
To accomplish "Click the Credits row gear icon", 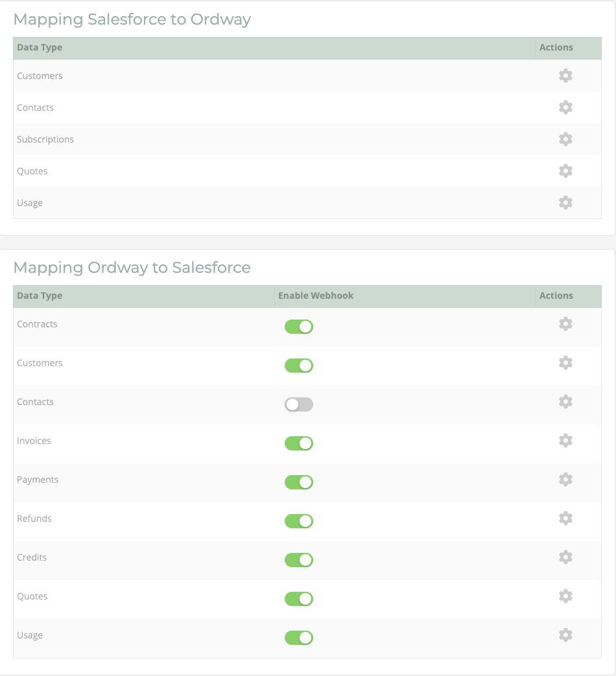I will pyautogui.click(x=565, y=557).
